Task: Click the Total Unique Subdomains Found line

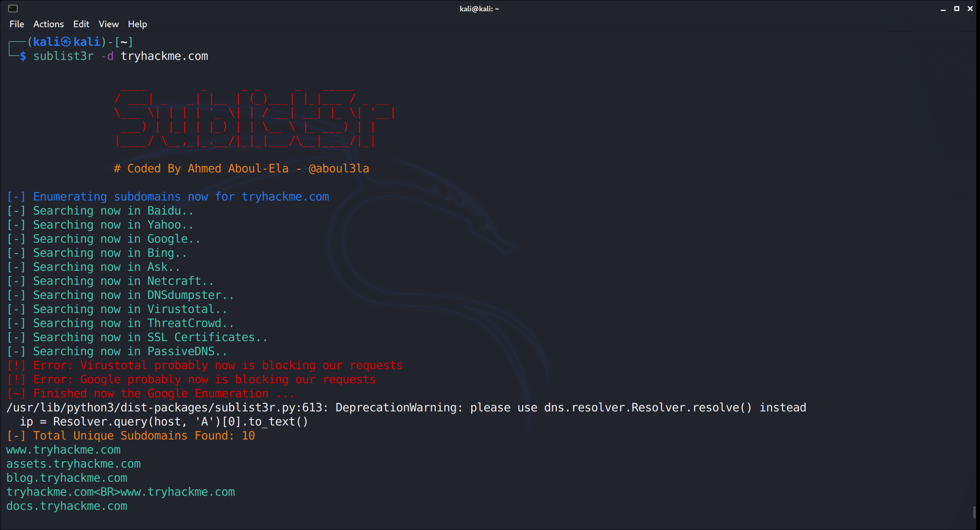Action: [x=131, y=435]
